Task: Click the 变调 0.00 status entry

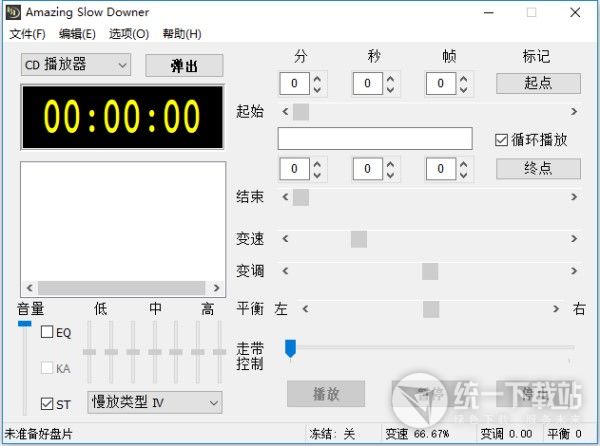Action: pos(506,434)
